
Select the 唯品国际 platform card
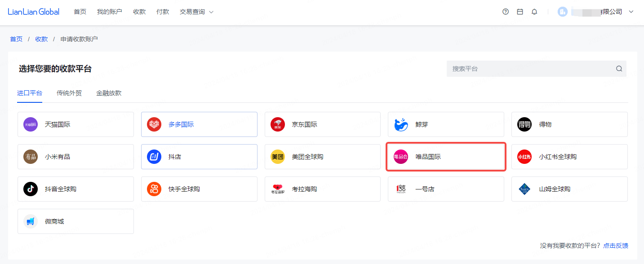[446, 157]
